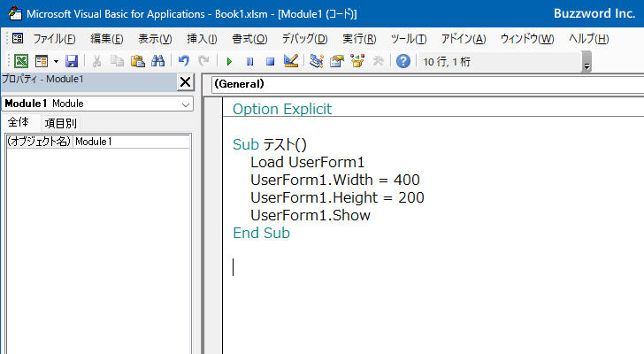Toggle Design Mode icon
This screenshot has height=354, width=644.
click(291, 61)
